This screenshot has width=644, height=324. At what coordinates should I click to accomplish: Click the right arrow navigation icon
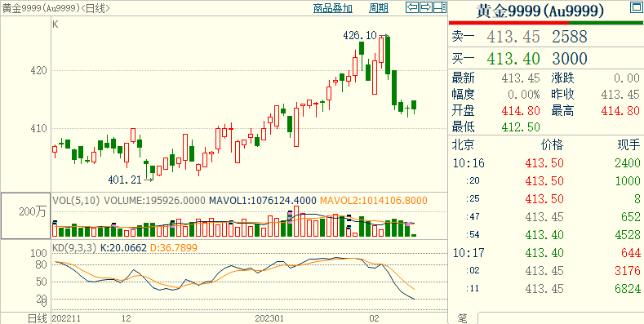(x=426, y=7)
